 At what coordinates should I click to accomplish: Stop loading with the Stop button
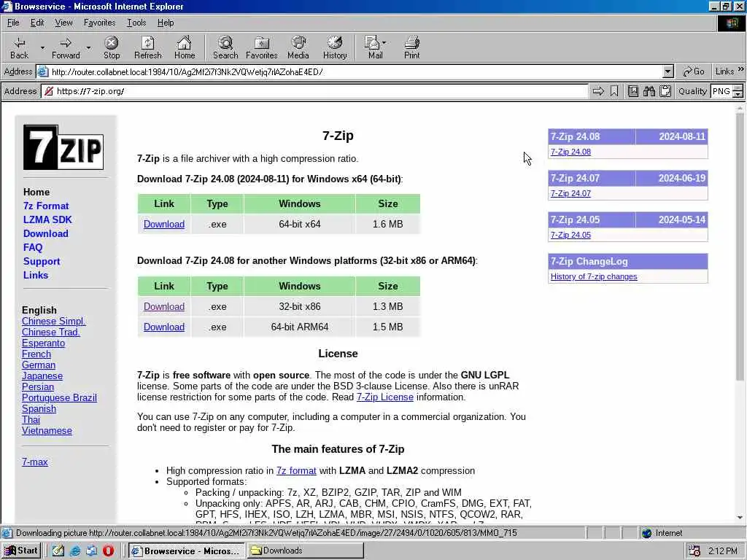click(x=112, y=47)
